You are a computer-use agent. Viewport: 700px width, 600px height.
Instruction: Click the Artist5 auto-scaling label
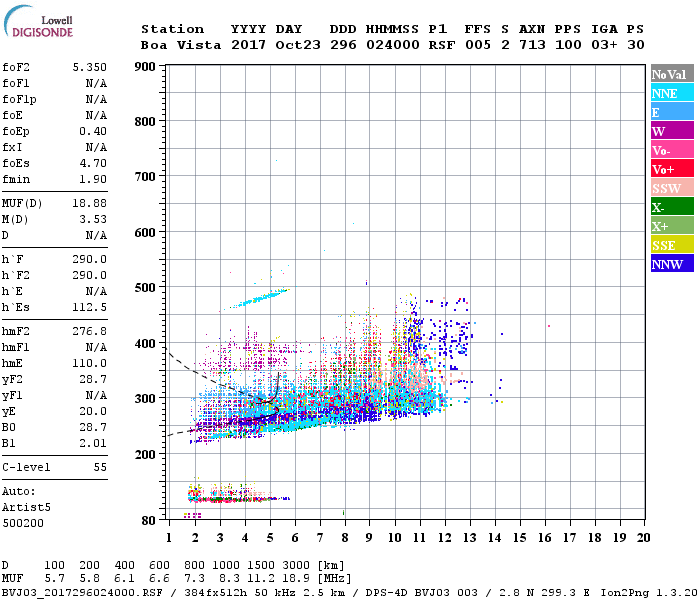(26, 508)
